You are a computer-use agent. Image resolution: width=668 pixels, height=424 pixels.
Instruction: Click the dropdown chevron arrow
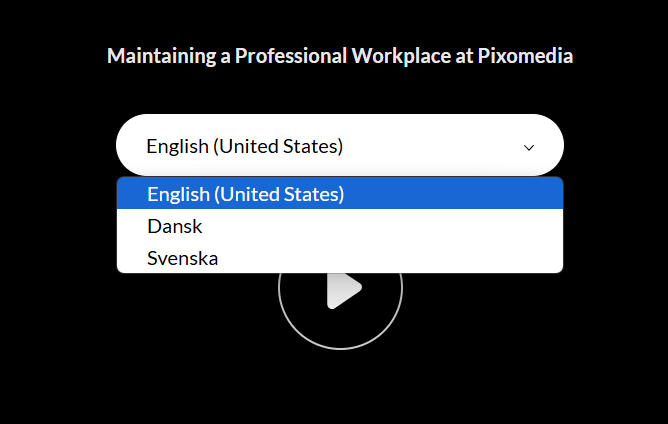[x=529, y=147]
